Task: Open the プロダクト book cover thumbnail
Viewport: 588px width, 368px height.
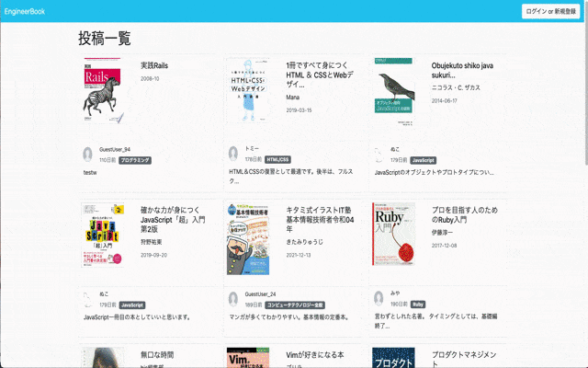Action: point(394,358)
